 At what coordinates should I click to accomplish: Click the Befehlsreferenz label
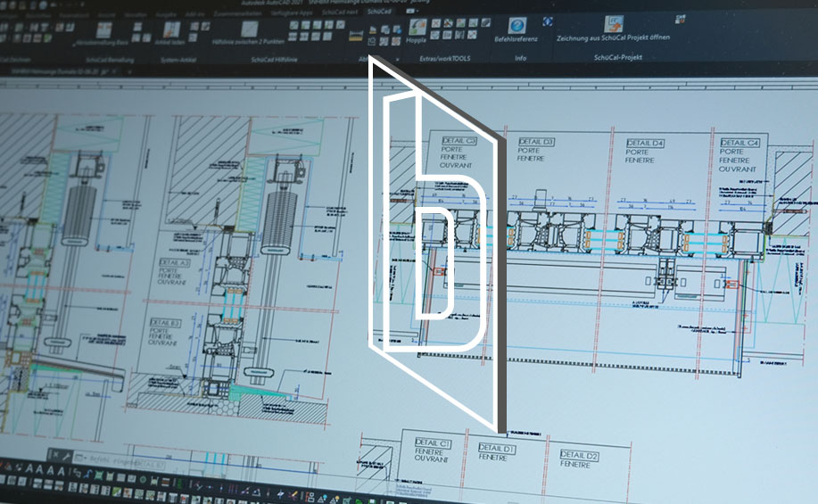coord(516,38)
